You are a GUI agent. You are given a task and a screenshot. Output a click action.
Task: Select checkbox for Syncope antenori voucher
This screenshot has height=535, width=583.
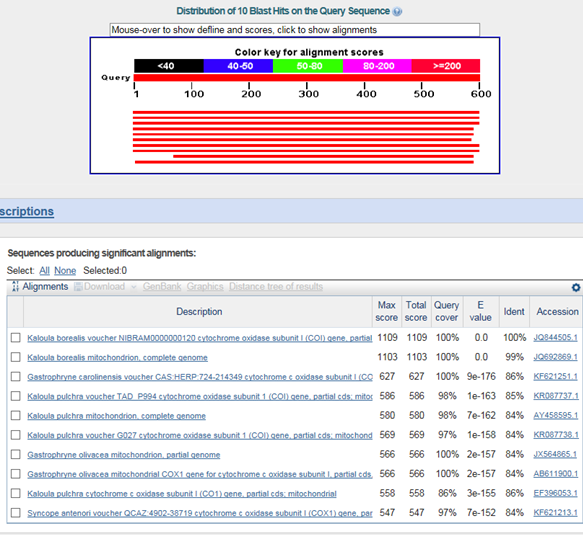click(16, 513)
